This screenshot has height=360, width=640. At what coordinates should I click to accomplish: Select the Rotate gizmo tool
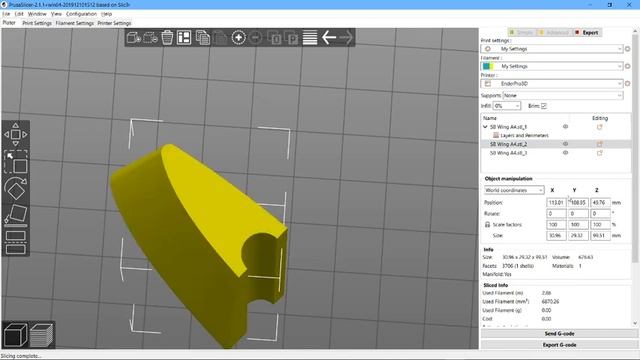click(16, 188)
